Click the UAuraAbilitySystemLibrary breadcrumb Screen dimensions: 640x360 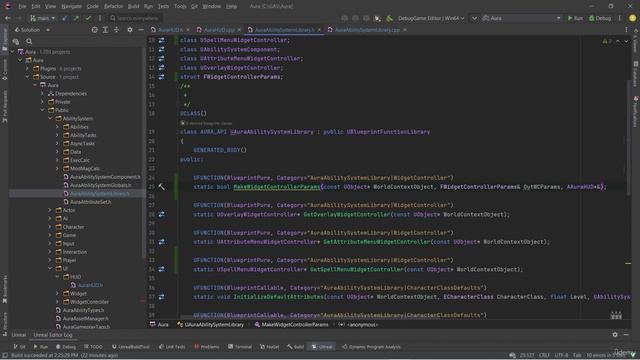[x=211, y=325]
